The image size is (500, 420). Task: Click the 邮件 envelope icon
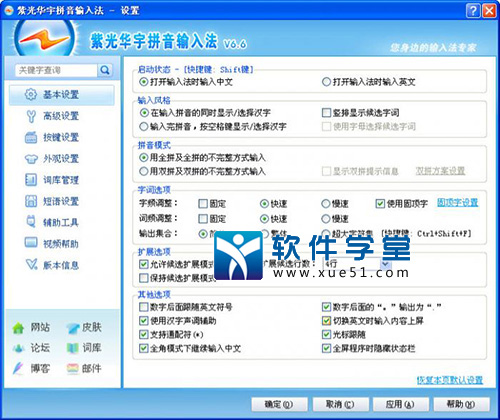(x=72, y=369)
